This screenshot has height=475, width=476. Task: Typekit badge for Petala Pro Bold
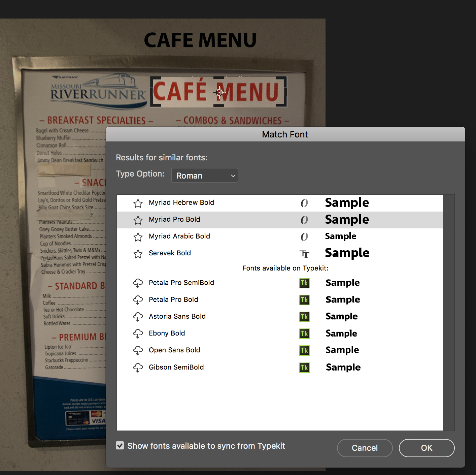[x=304, y=300]
